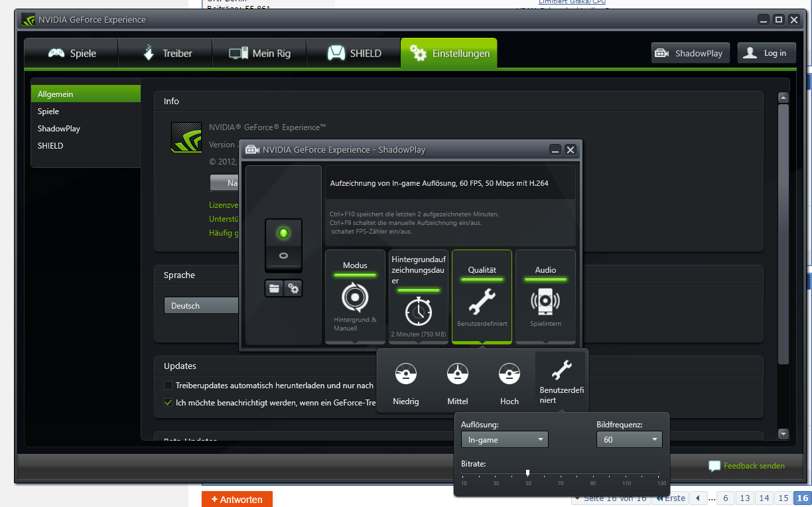Click the ShadowPlay recording status text
Viewport: 812px width, 507px height.
(439, 182)
